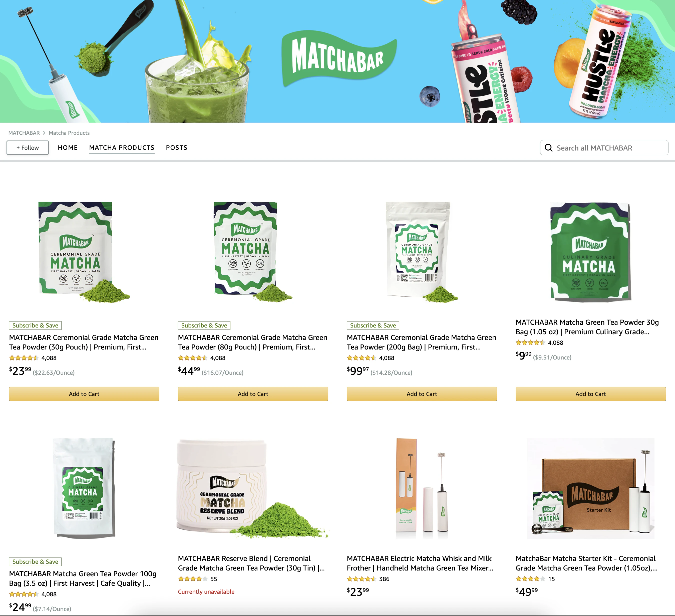Open the Culinary Grade 30g bag image

(590, 251)
